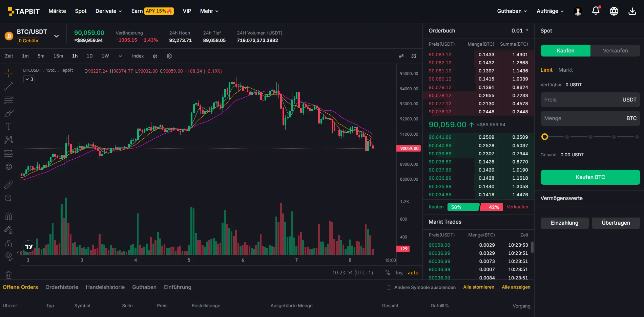Click the Übertragen button
644x317 pixels.
coord(616,223)
